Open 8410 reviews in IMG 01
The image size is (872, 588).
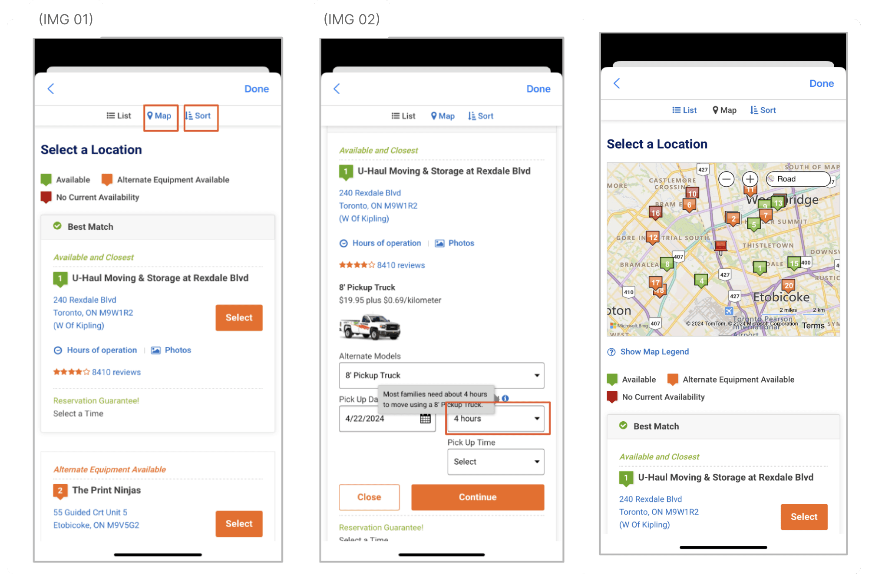(x=116, y=372)
